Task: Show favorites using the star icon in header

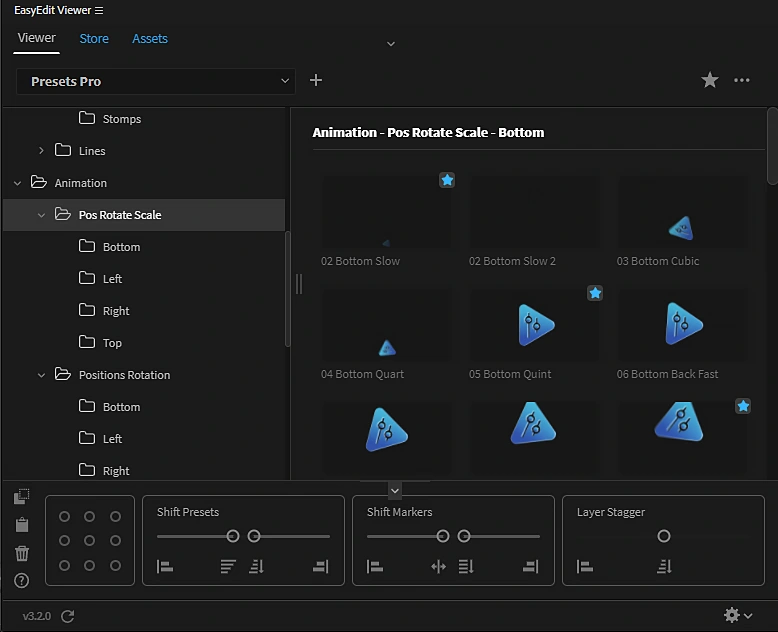Action: (710, 80)
